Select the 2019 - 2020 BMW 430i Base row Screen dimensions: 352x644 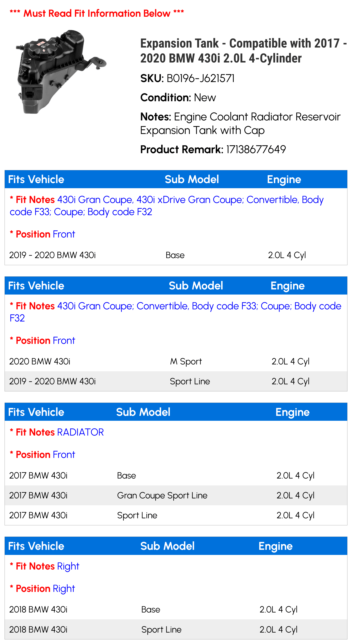[x=176, y=255]
